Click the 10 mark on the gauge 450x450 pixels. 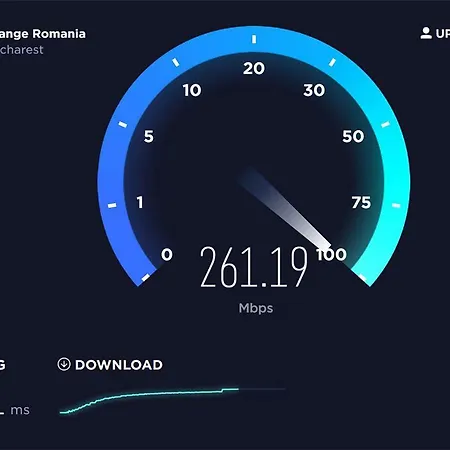click(192, 90)
